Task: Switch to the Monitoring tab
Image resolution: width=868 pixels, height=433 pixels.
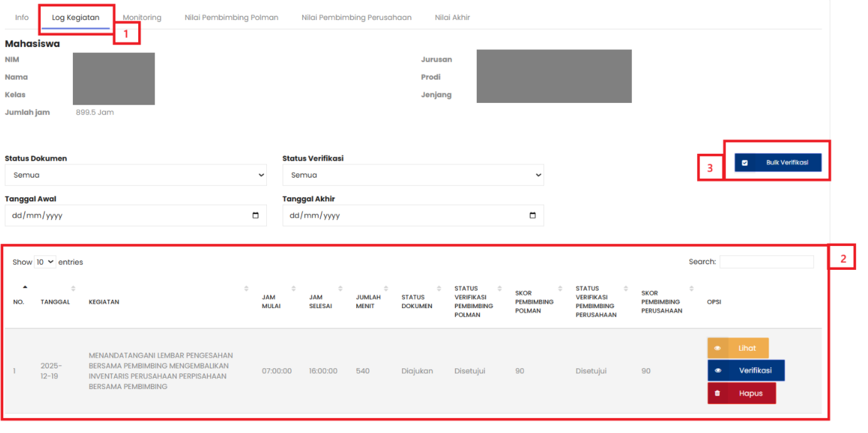Action: click(142, 18)
